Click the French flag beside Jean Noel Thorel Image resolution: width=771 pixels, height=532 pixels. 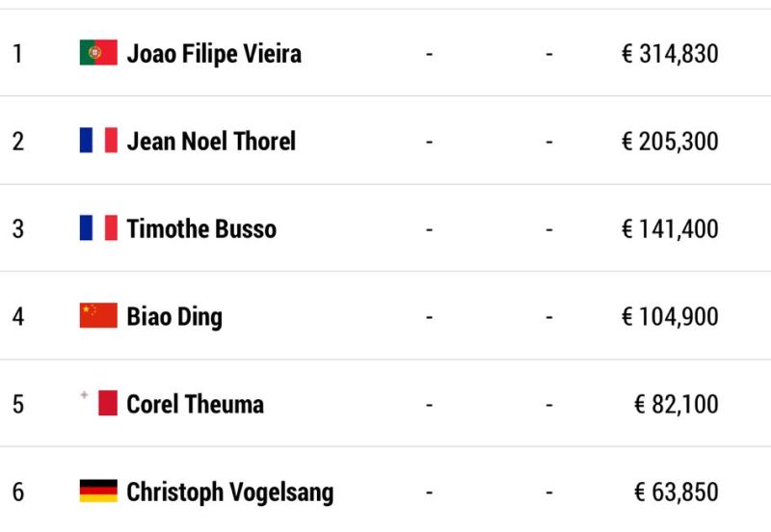click(x=98, y=140)
